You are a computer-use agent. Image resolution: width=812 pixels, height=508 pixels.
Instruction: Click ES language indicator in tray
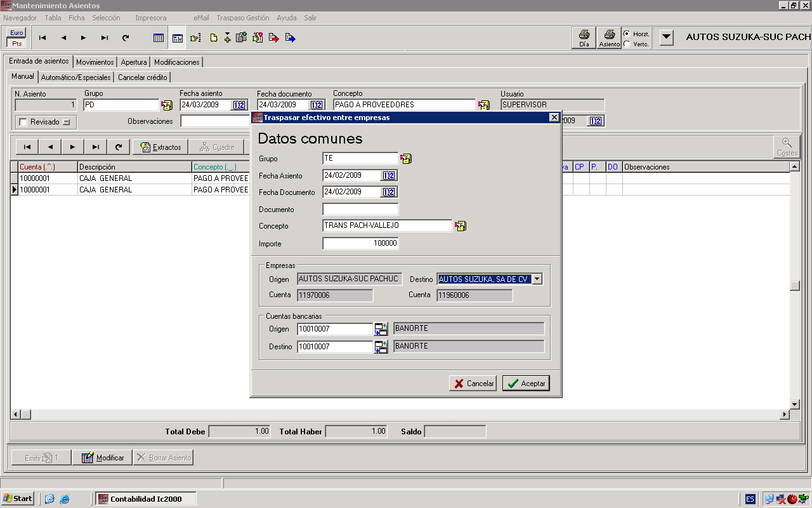750,499
